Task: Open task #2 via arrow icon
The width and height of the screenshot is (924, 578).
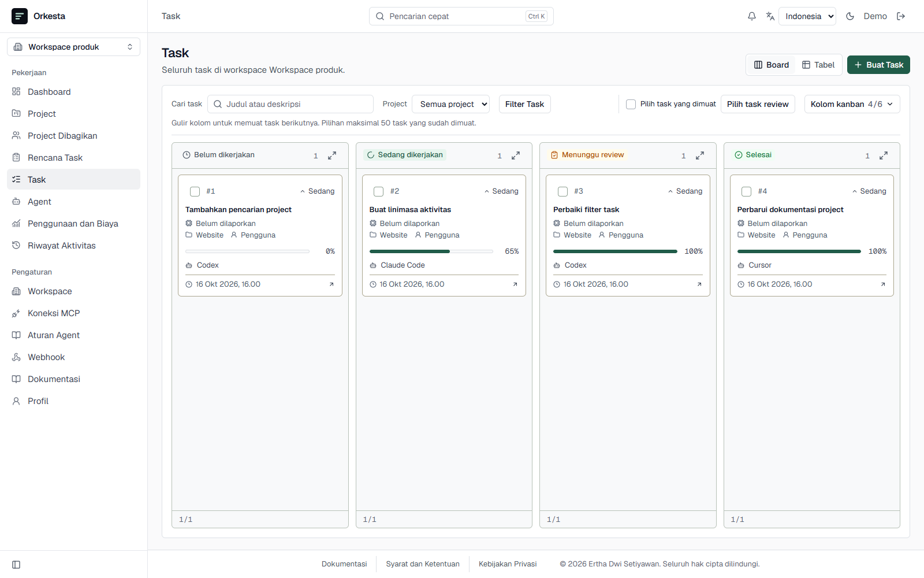Action: click(x=515, y=284)
